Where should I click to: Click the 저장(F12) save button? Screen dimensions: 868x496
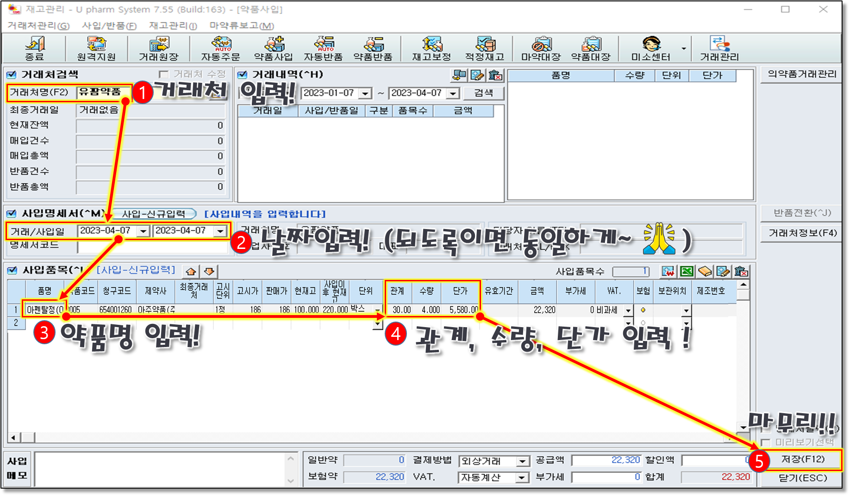pyautogui.click(x=803, y=459)
